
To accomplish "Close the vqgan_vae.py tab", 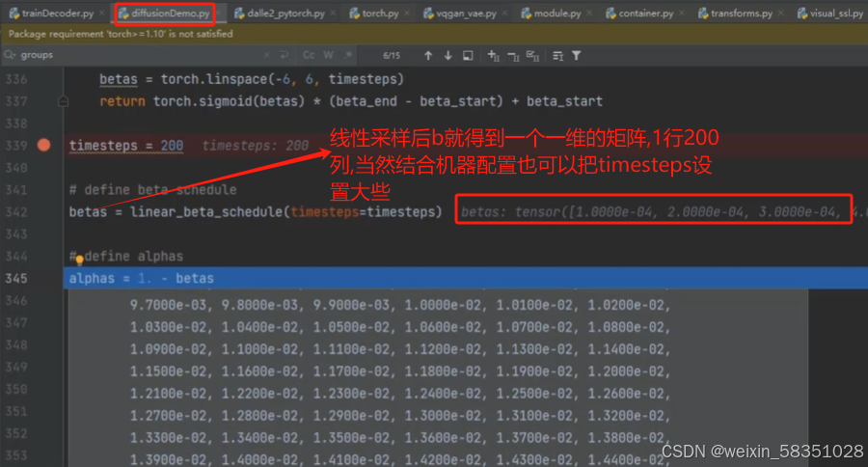I will coord(504,14).
